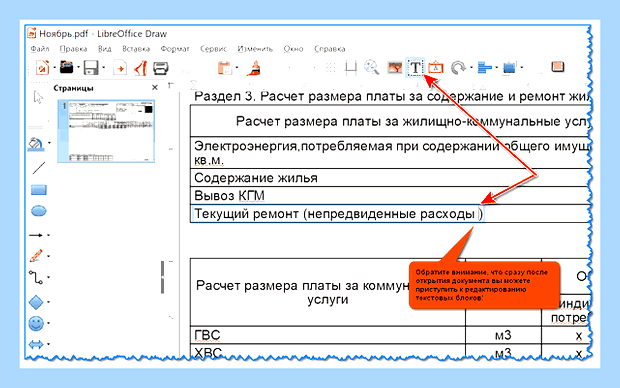Viewport: 620px width, 388px height.
Task: Expand the Curve tool dropdown arrow
Action: 49,256
